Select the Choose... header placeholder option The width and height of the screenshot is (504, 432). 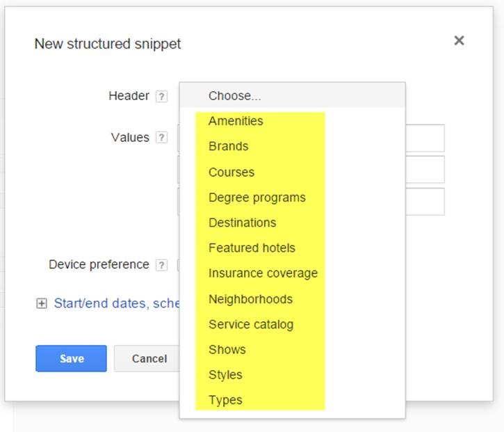tap(234, 96)
